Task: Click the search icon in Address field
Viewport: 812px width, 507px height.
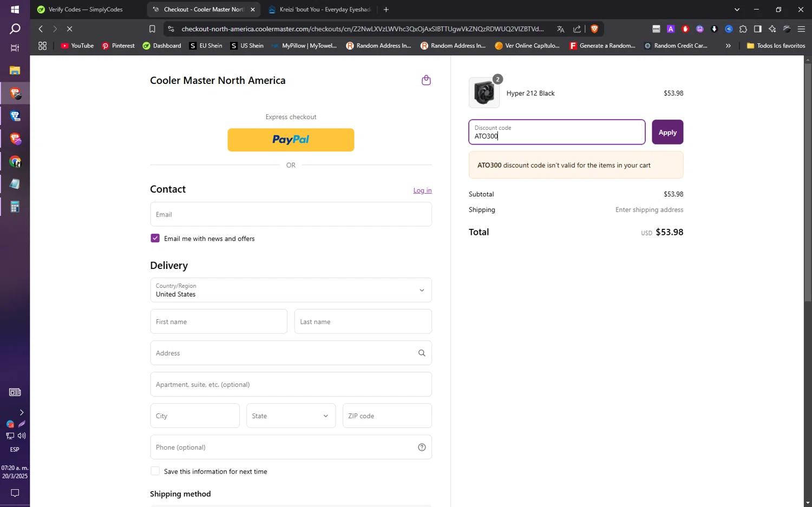Action: tap(422, 353)
